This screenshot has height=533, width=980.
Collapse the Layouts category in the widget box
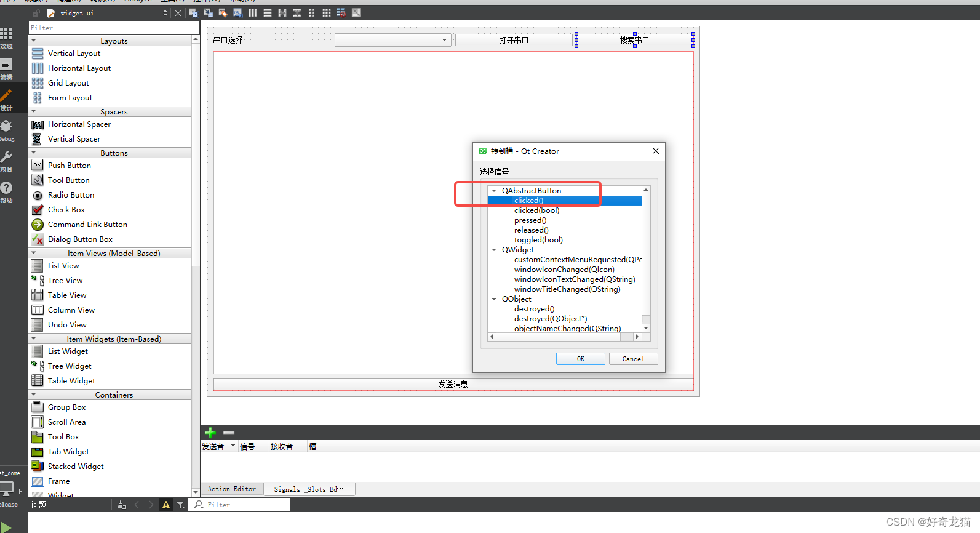(33, 41)
